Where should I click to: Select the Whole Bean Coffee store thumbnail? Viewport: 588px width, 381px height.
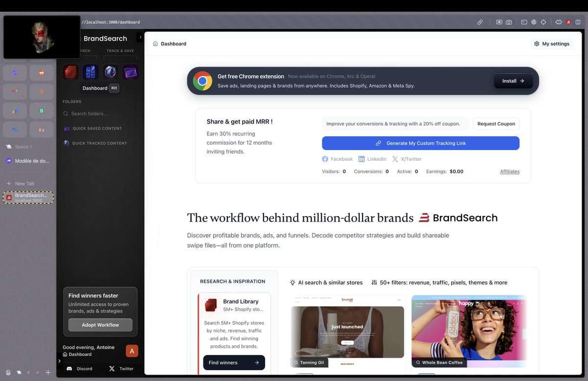(469, 331)
